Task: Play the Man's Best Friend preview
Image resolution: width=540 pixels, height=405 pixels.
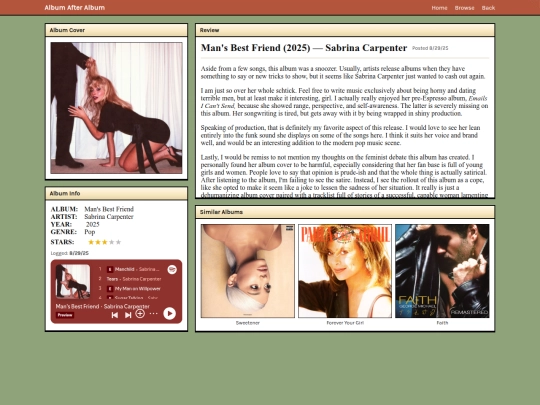Action: point(169,313)
